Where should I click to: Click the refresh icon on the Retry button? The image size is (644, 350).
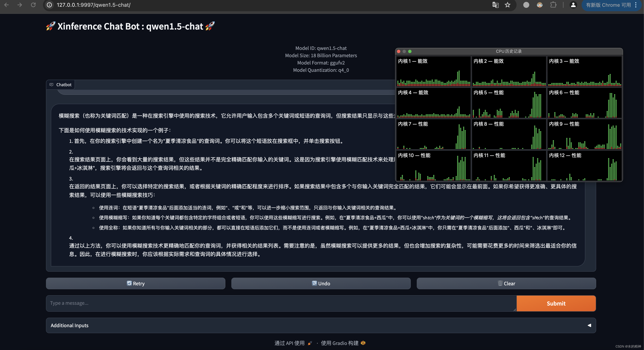(x=130, y=283)
